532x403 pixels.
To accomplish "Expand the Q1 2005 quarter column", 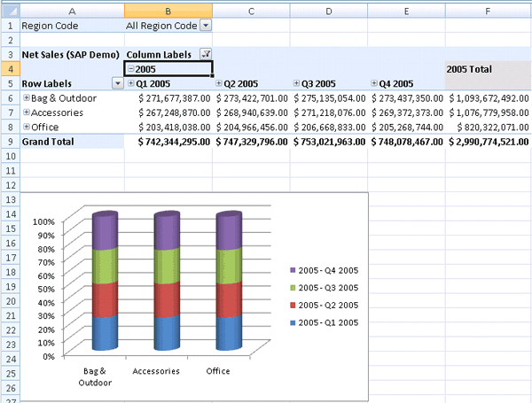I will pos(131,83).
